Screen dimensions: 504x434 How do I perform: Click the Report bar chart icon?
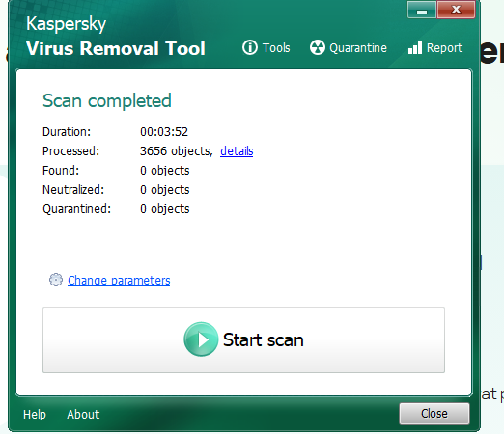(x=415, y=47)
